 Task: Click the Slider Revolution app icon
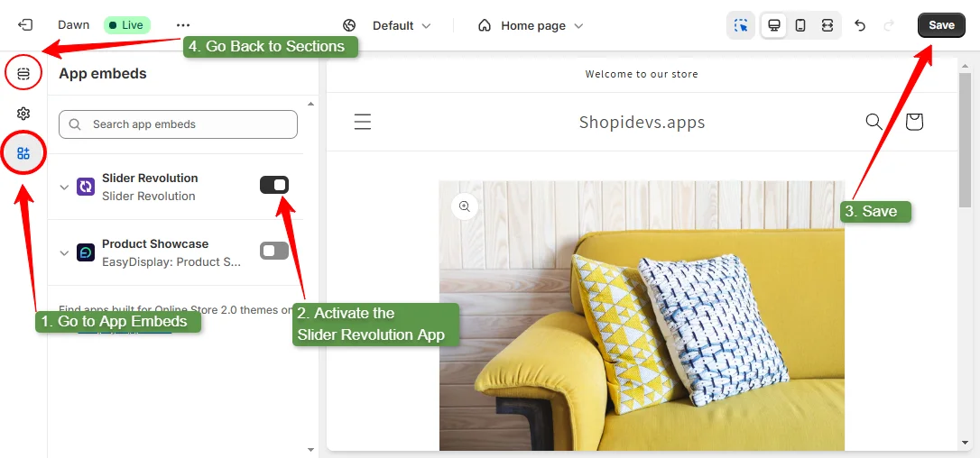[86, 187]
